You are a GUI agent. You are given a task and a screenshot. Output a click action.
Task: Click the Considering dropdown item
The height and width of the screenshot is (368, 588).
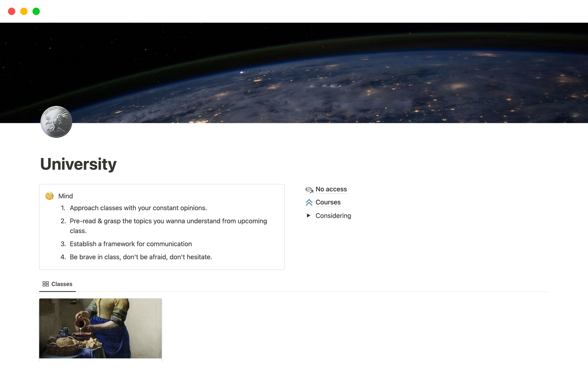click(x=333, y=215)
